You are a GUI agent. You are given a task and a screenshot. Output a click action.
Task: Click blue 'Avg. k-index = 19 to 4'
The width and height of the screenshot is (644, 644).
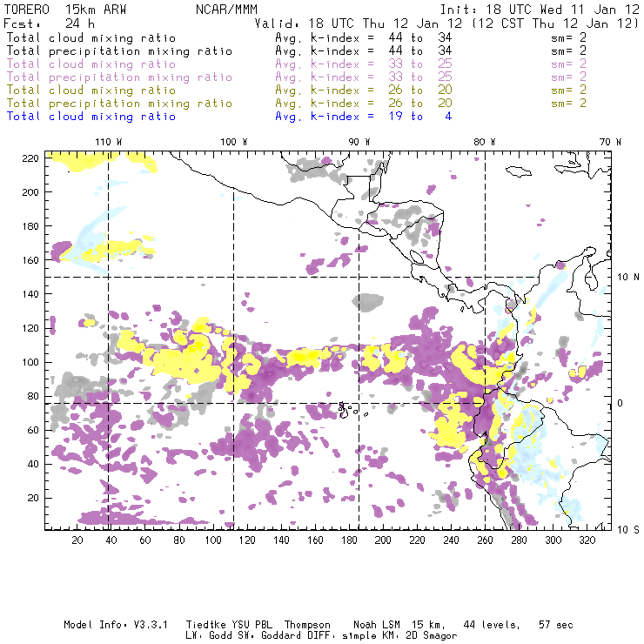pyautogui.click(x=364, y=117)
